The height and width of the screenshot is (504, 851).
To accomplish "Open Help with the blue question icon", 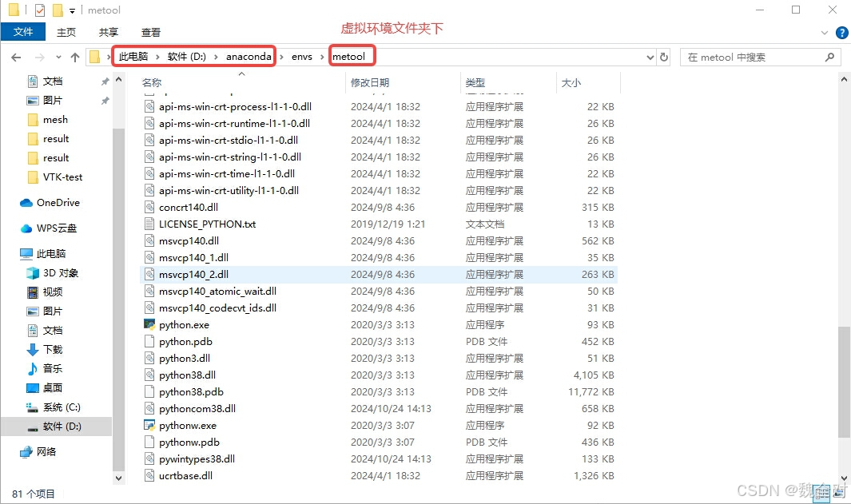I will click(841, 33).
